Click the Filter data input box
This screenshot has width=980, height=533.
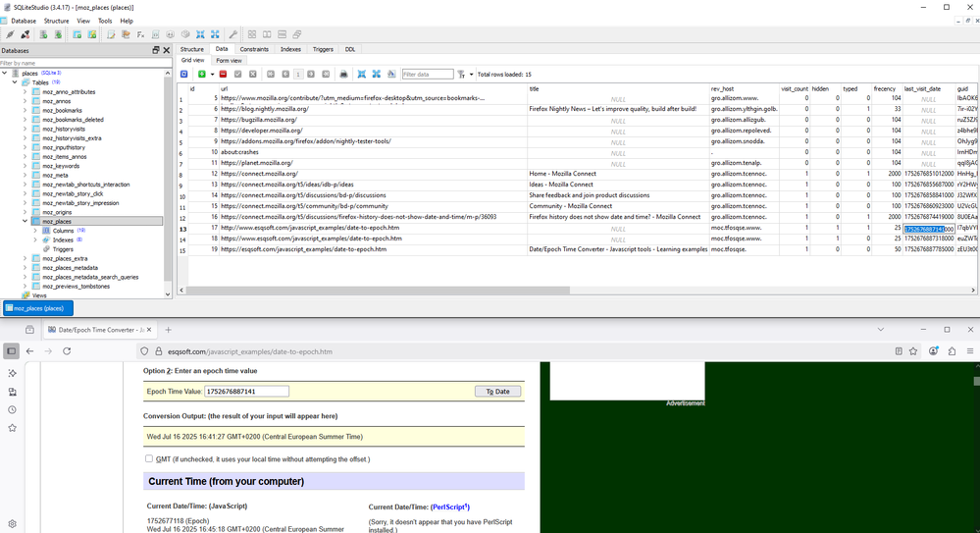point(428,74)
